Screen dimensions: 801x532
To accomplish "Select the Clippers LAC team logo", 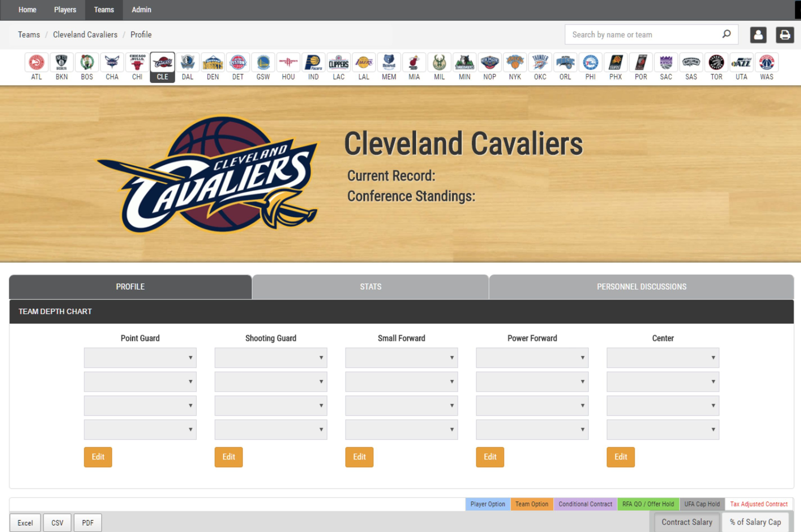I will (x=339, y=67).
